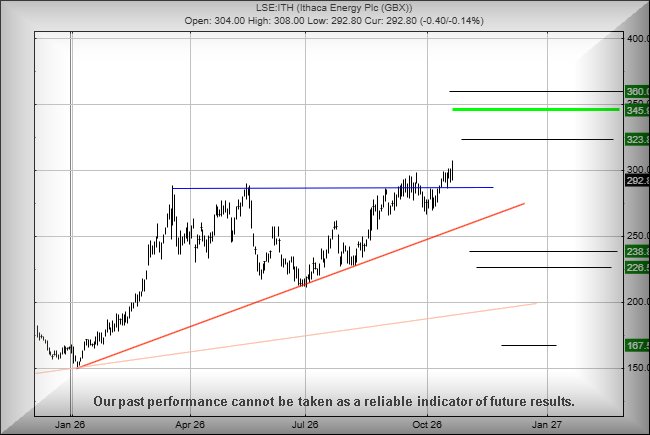Click the Jul 26 date axis label

point(305,425)
